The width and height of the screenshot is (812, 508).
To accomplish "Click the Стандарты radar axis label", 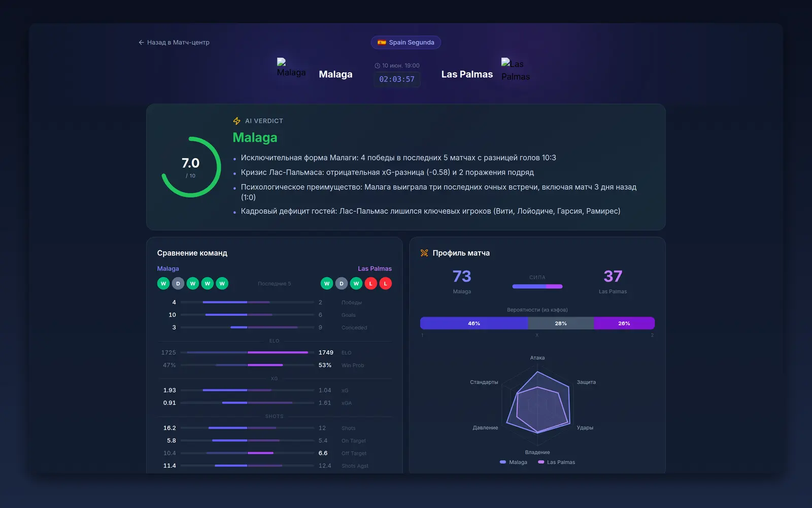I will pos(484,382).
